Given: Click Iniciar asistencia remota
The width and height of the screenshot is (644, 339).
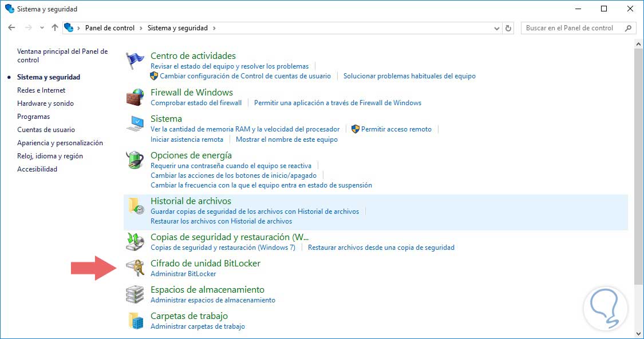Looking at the screenshot, I should (187, 139).
